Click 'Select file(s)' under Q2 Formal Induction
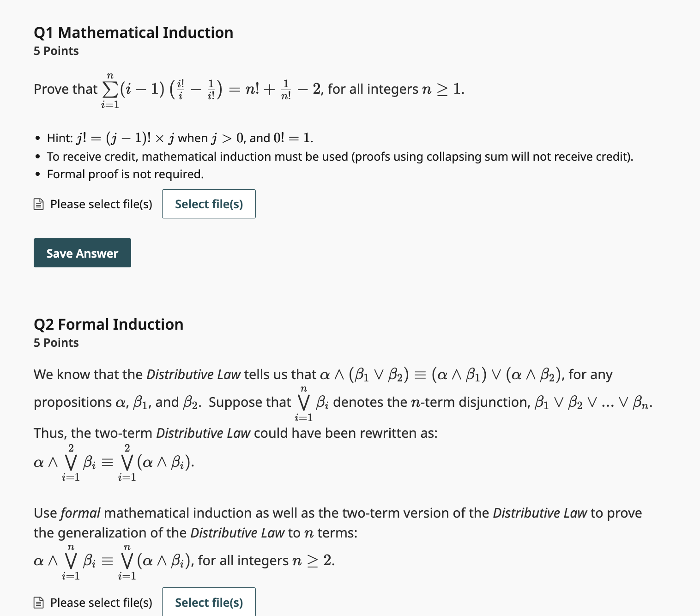Screen dimensions: 700x616 coord(209,602)
